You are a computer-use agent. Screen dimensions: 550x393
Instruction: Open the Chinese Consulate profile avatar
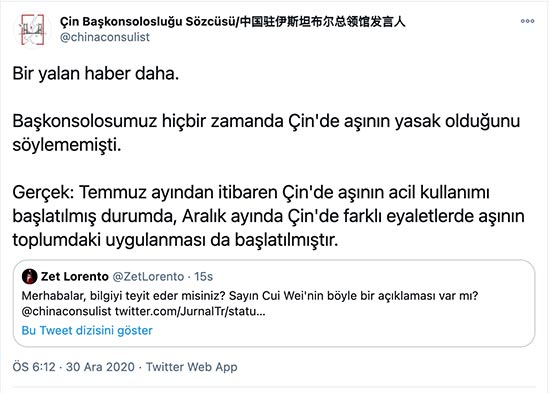(32, 30)
